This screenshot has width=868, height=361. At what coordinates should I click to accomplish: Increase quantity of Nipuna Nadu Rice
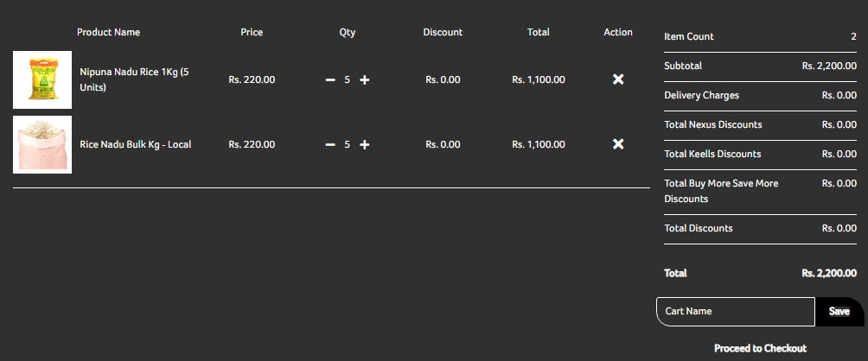[364, 80]
